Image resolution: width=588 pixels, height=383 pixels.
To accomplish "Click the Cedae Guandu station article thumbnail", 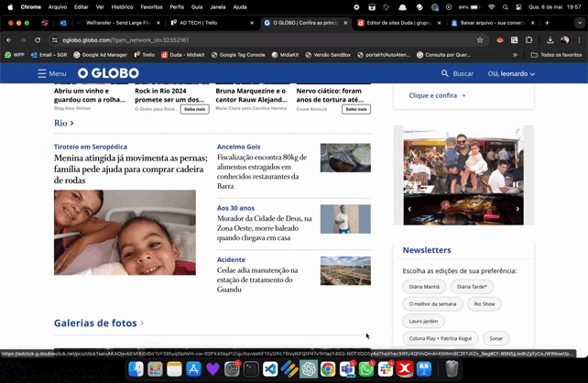I will [x=345, y=271].
